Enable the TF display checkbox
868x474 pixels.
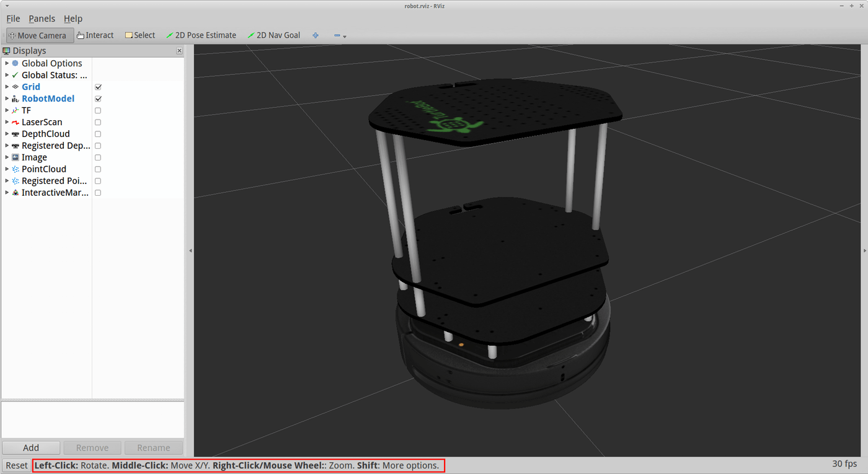pyautogui.click(x=98, y=110)
